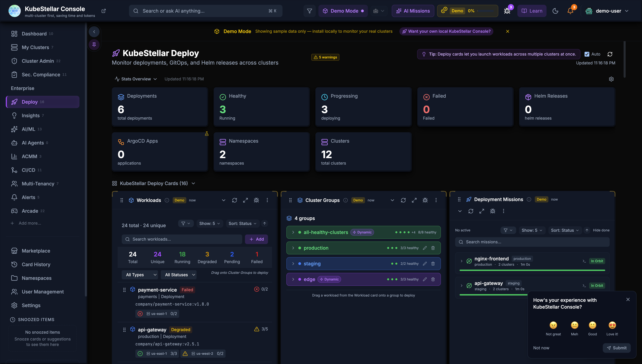Refresh the Cluster Groups card
642x364 pixels.
(x=403, y=200)
